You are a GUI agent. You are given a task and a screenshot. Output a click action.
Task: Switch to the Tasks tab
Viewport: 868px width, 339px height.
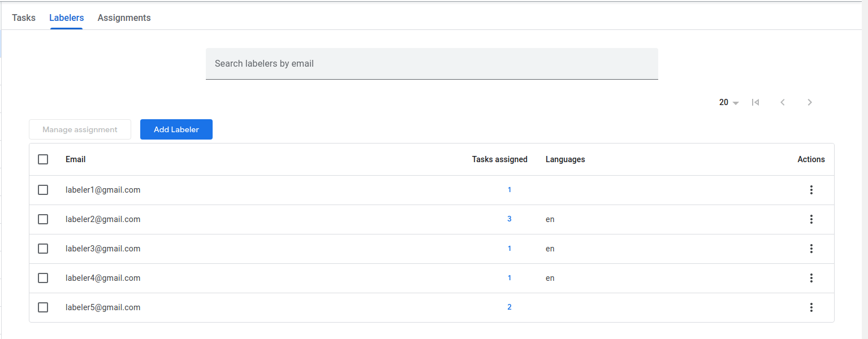pos(24,18)
